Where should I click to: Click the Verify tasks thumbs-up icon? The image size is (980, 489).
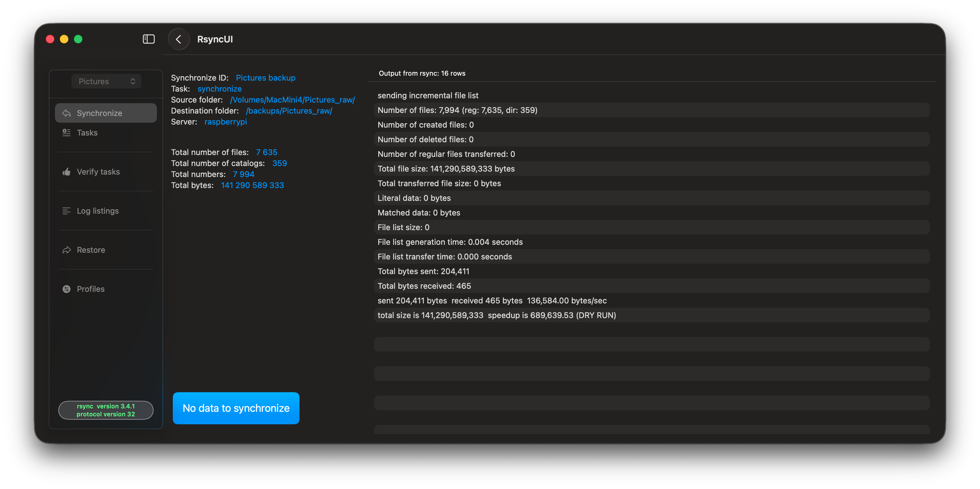click(x=67, y=172)
